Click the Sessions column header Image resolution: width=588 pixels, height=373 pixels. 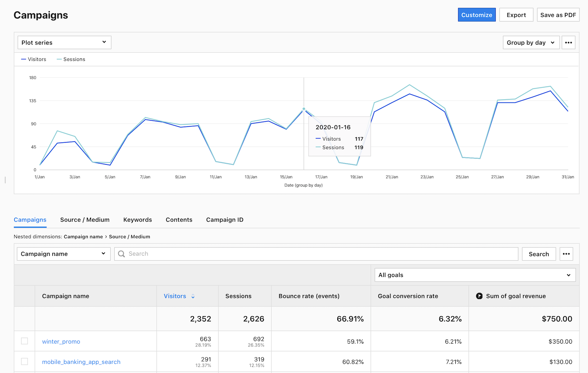coord(238,296)
